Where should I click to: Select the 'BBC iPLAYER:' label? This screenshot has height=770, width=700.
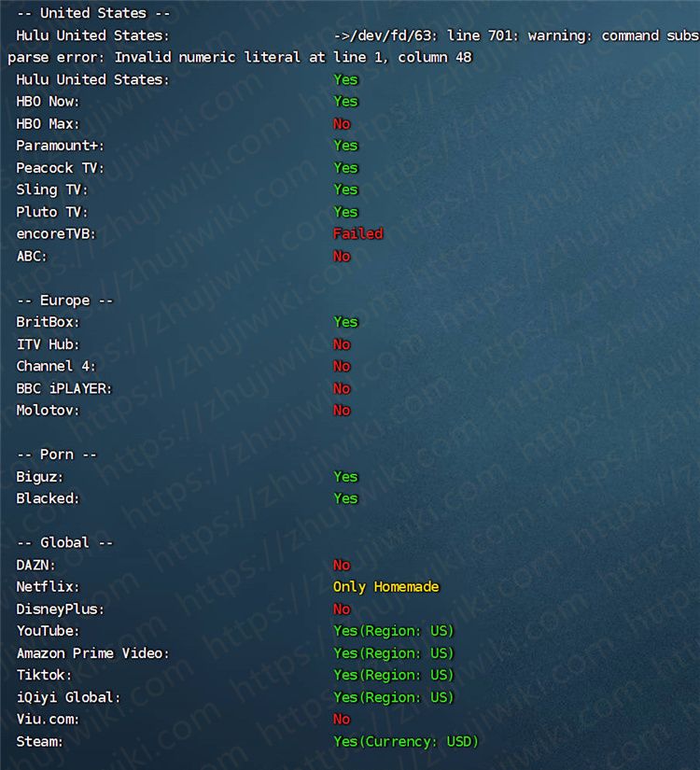tap(63, 388)
